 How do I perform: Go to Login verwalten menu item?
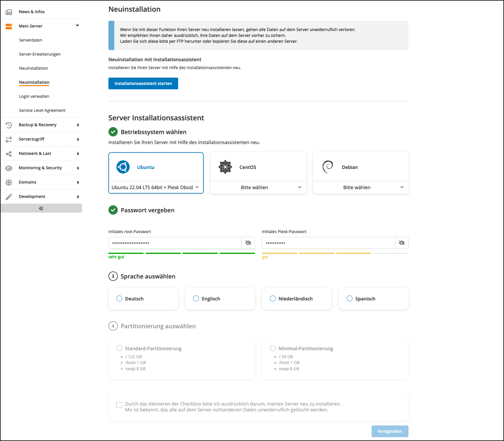pyautogui.click(x=34, y=96)
